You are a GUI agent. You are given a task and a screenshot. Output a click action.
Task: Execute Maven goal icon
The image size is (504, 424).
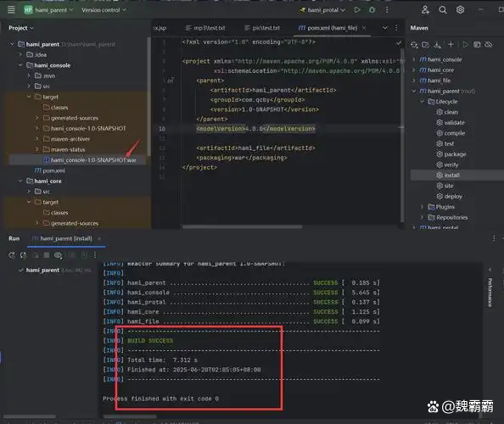[x=477, y=44]
